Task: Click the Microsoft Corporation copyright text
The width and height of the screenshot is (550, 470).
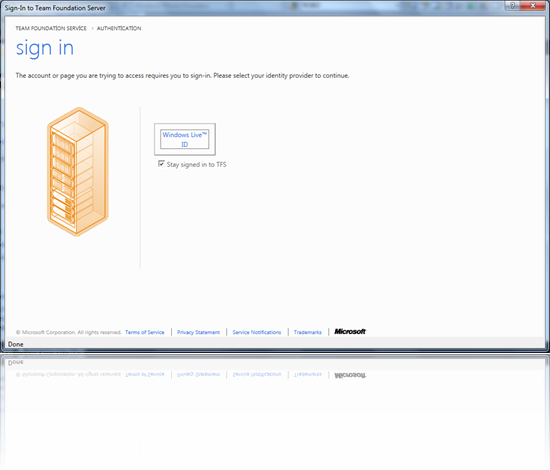Action: point(68,332)
